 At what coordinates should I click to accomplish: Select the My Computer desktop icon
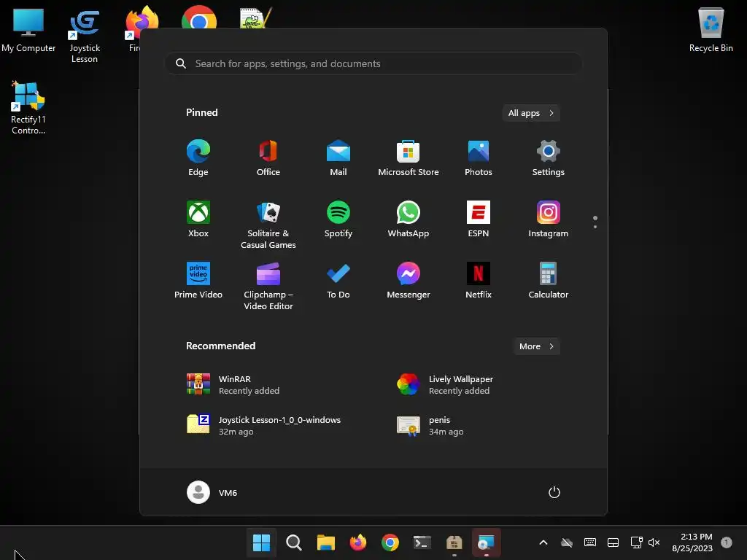(28, 31)
